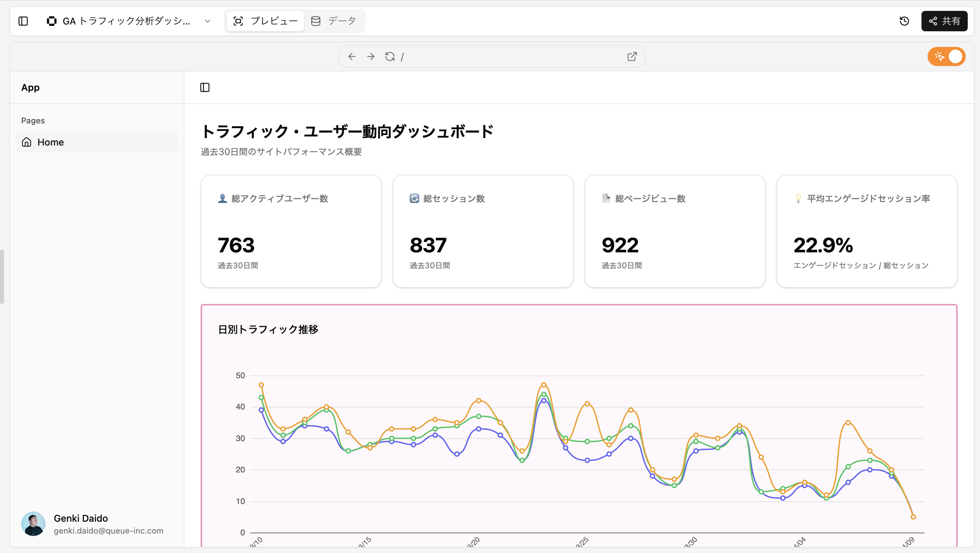The image size is (980, 553).
Task: Click the 共有 share button
Action: (944, 21)
